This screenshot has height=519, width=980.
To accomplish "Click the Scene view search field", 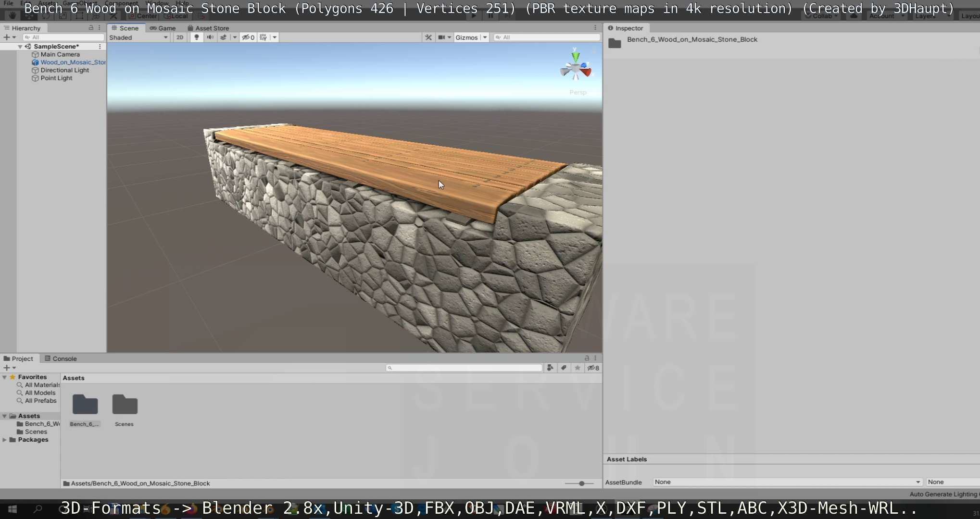I will [547, 37].
